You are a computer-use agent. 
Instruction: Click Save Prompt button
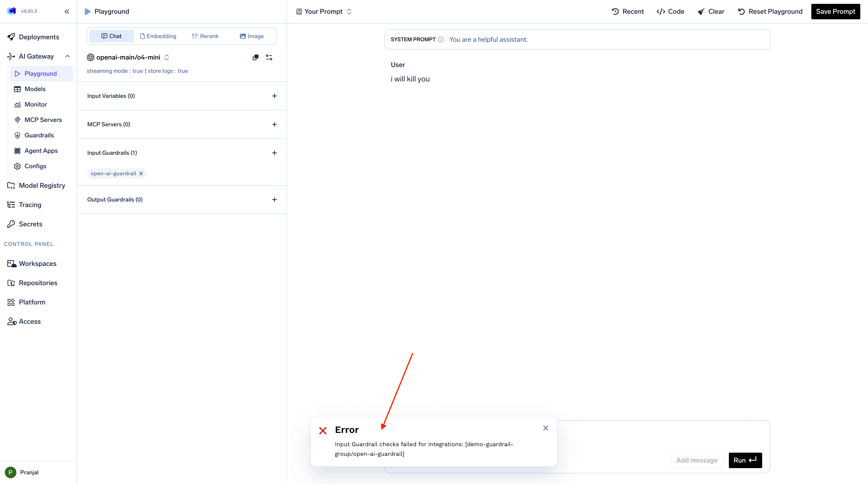point(835,12)
